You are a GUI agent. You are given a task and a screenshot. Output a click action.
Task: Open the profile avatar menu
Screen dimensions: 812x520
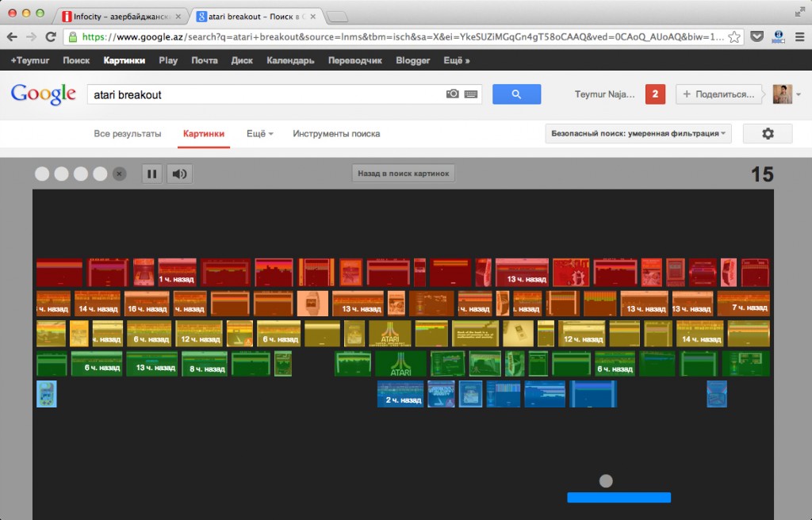click(782, 94)
